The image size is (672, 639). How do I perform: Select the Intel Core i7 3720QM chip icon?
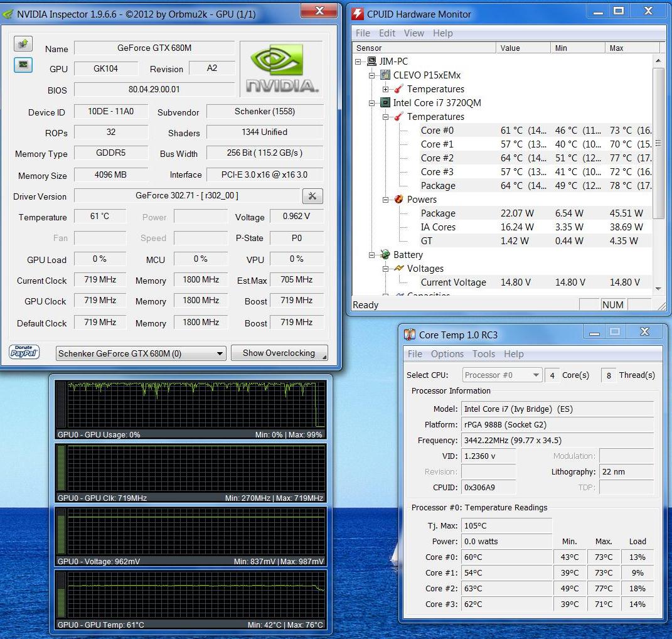385,102
